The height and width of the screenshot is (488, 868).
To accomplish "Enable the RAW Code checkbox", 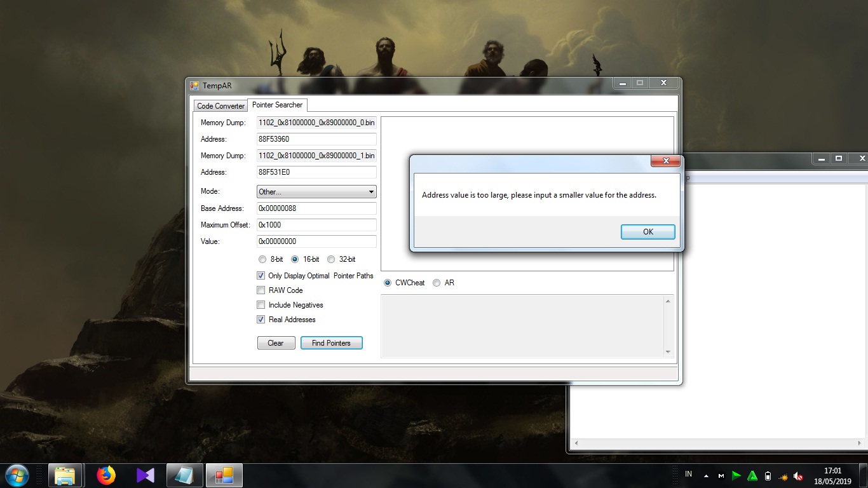I will coord(261,290).
